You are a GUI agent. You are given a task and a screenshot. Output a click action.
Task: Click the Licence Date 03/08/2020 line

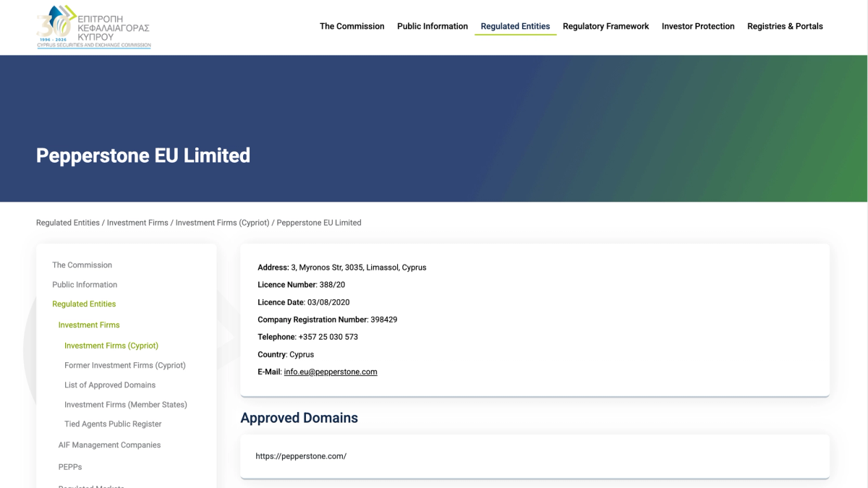304,302
